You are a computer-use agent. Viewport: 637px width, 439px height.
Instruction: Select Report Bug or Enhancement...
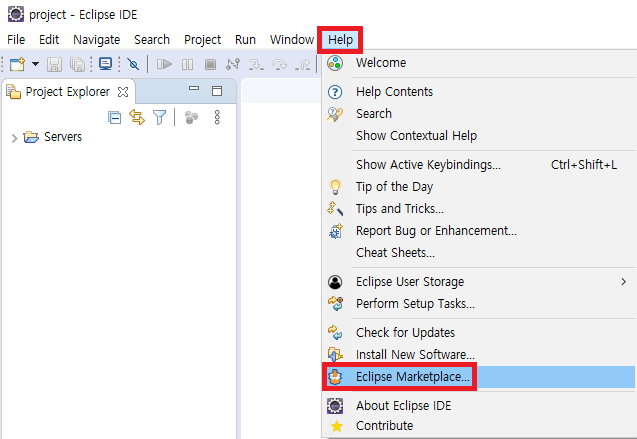click(479, 231)
